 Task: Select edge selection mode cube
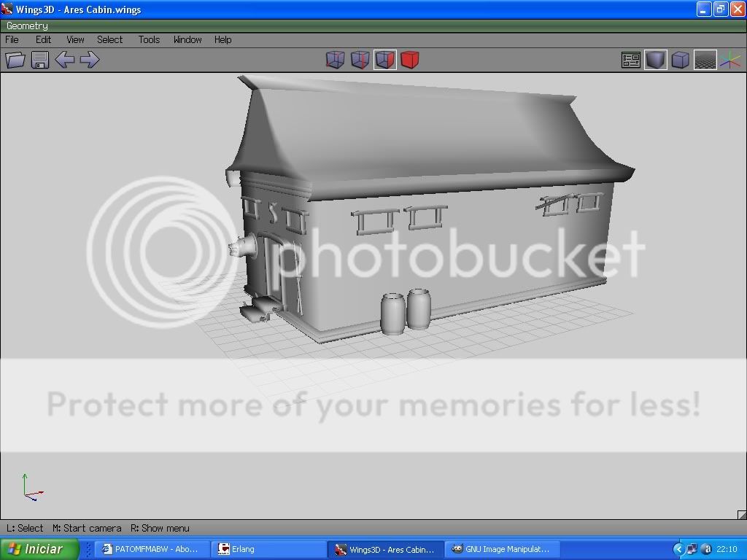tap(360, 60)
